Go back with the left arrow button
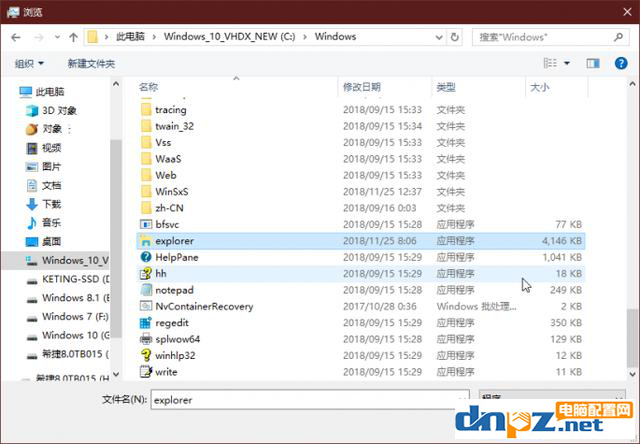 (x=16, y=38)
